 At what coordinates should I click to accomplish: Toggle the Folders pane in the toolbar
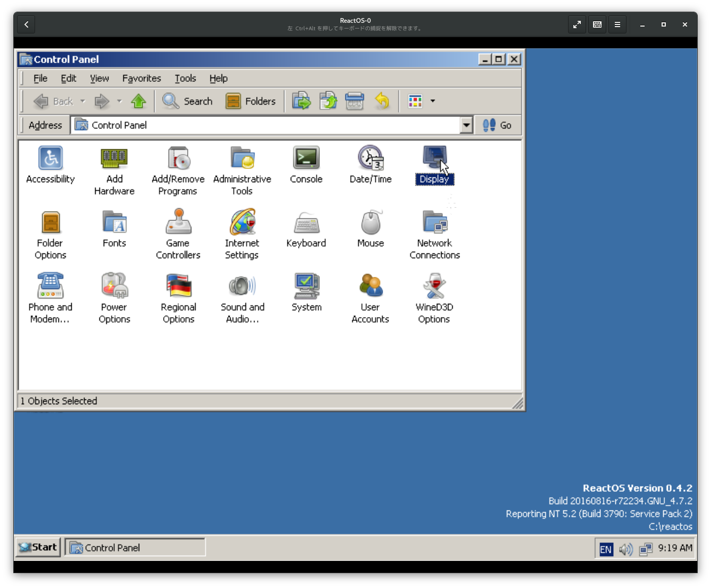(252, 101)
